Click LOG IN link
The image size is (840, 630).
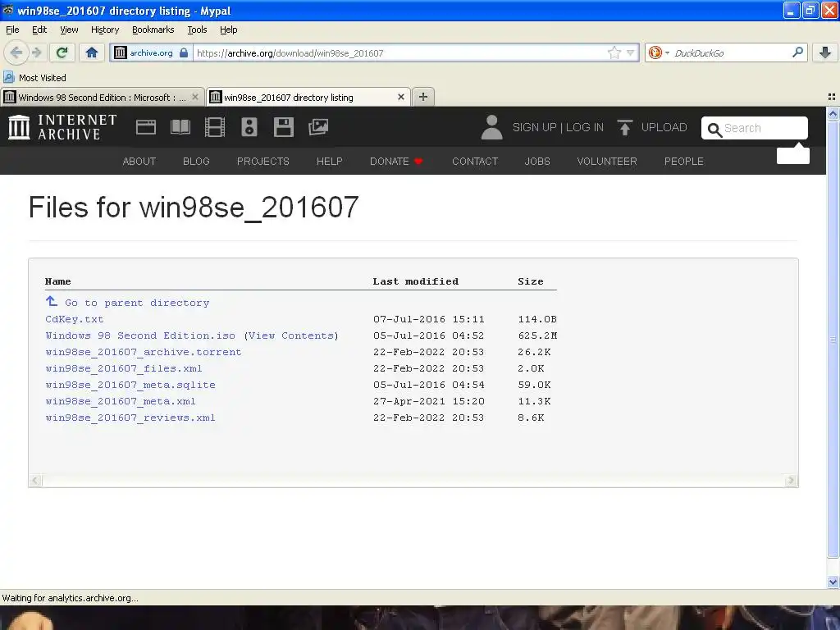584,127
